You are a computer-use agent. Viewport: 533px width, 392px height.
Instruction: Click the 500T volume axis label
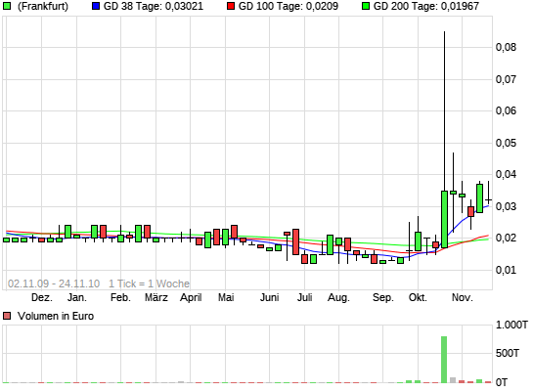508,353
